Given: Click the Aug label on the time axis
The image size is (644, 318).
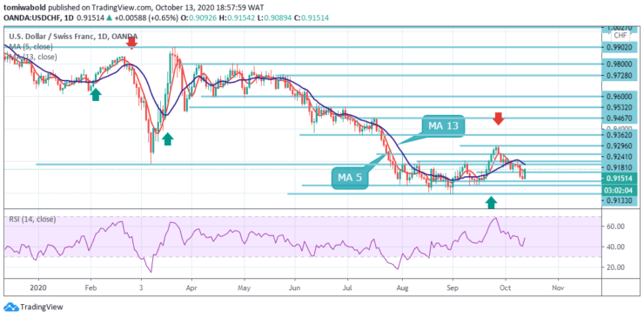Looking at the screenshot, I should (x=402, y=288).
